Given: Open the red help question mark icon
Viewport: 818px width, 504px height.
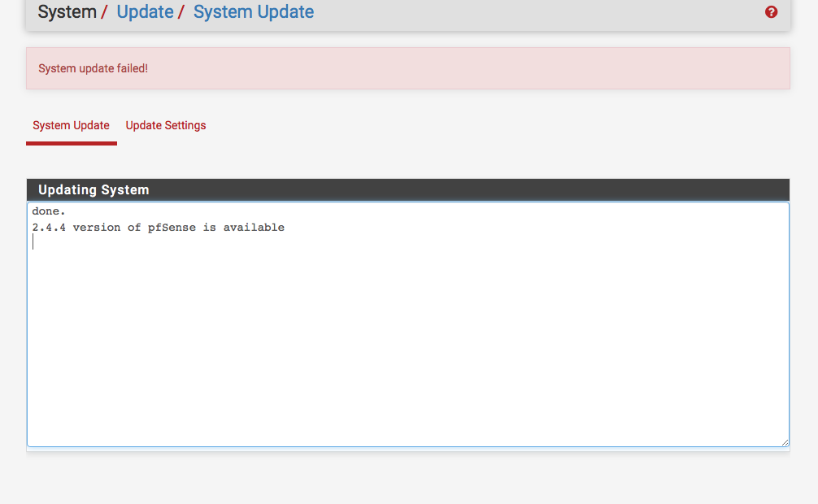Looking at the screenshot, I should point(771,12).
